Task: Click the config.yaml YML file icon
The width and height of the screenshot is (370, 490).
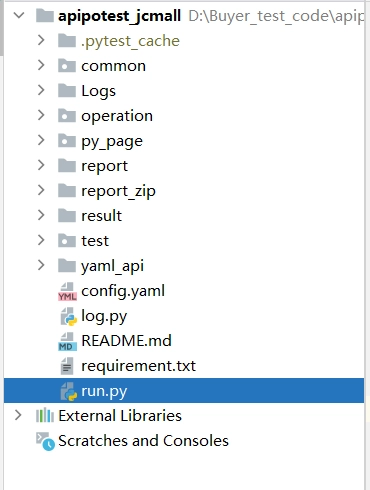Action: (67, 291)
